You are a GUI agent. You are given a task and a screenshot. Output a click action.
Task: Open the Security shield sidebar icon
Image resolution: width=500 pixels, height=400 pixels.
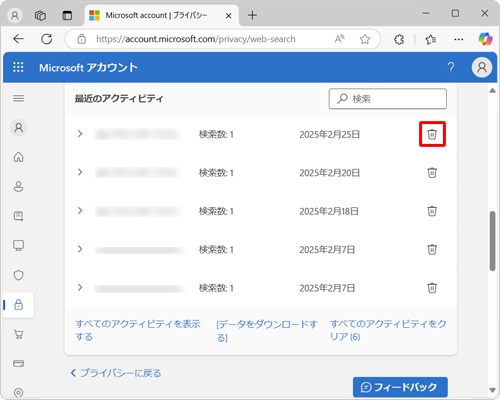tap(19, 275)
